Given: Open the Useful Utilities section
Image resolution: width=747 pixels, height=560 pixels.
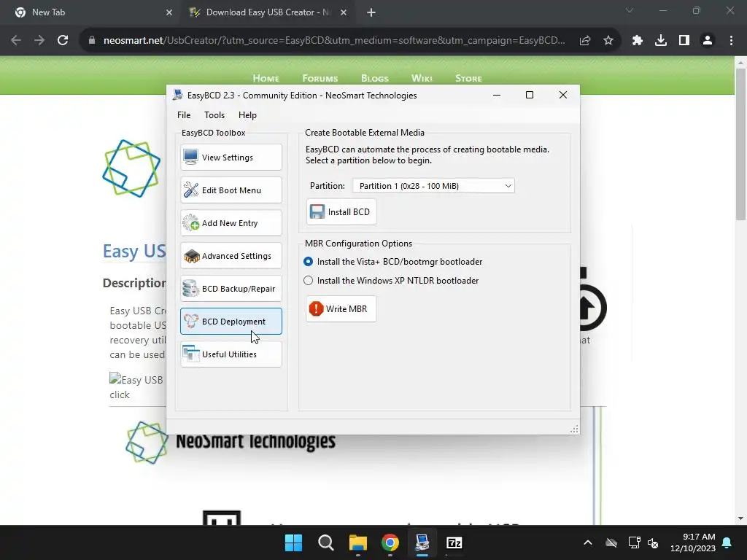Looking at the screenshot, I should [x=231, y=354].
